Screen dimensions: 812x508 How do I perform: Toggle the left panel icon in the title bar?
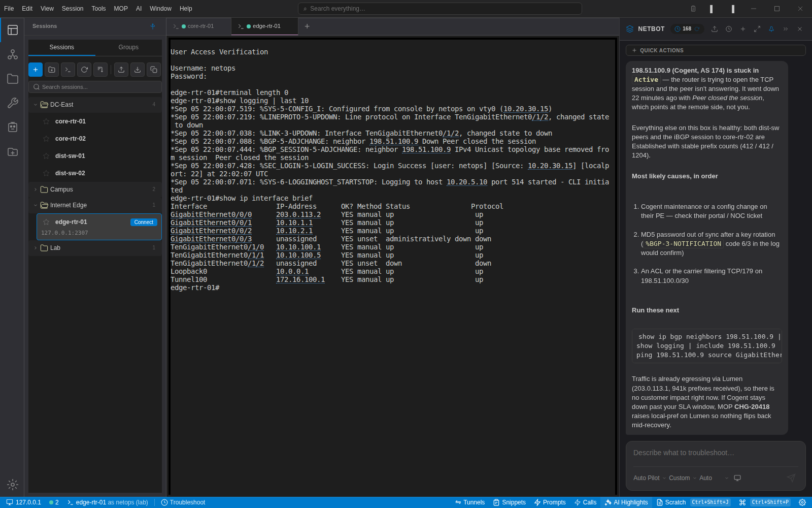click(711, 9)
